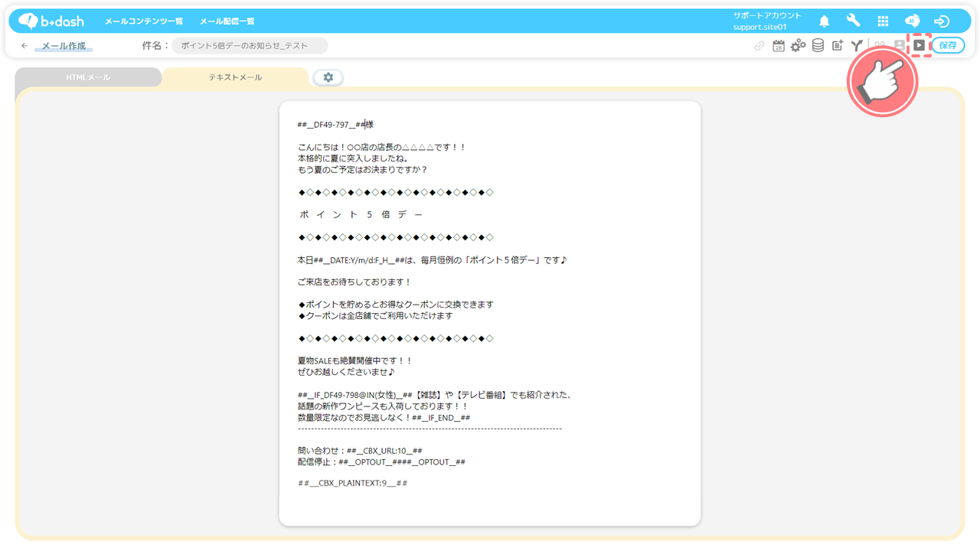Image resolution: width=980 pixels, height=551 pixels.
Task: Click the ##__IF_DF49-798@IN(女性)__## line
Action: (435, 395)
